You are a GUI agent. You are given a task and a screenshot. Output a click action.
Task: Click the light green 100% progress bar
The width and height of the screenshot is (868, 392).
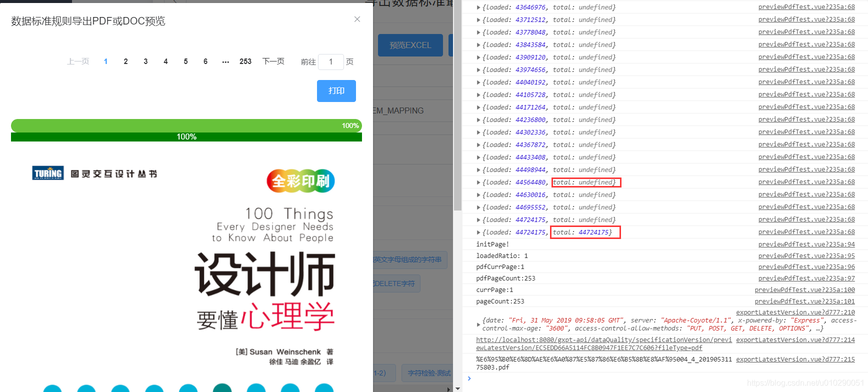pos(186,125)
